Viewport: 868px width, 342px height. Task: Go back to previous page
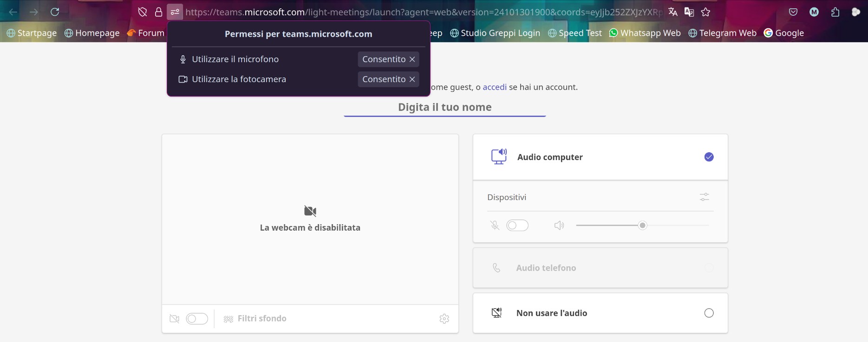pyautogui.click(x=13, y=12)
